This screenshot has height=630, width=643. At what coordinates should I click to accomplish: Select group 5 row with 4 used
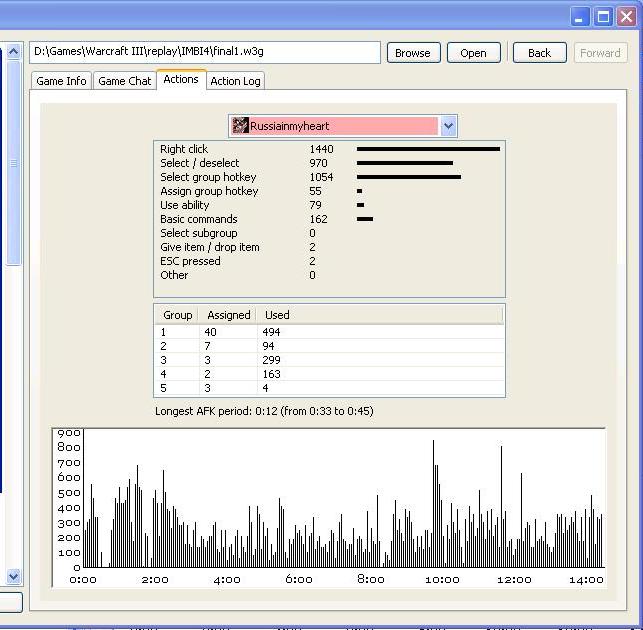click(x=329, y=388)
